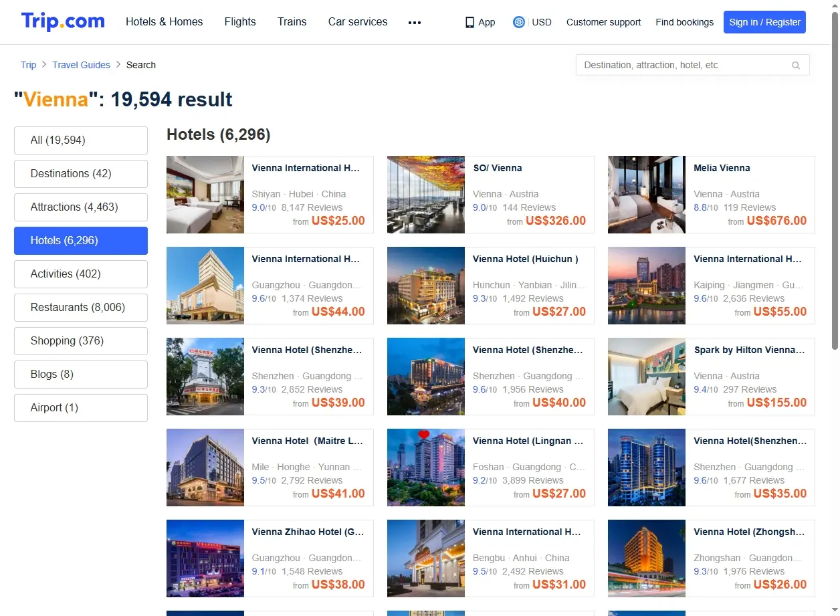Click the US$676.00 price
Viewport: 840px width, 616px height.
776,221
